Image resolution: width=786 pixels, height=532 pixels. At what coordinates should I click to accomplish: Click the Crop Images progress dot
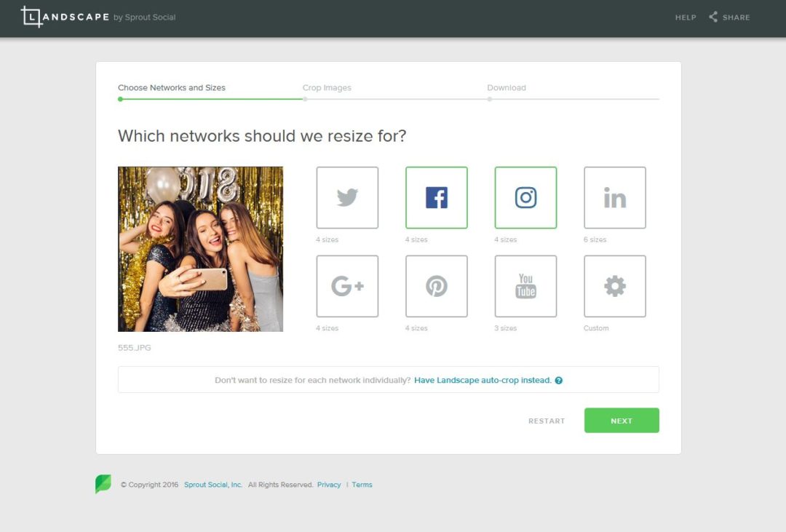click(x=305, y=99)
